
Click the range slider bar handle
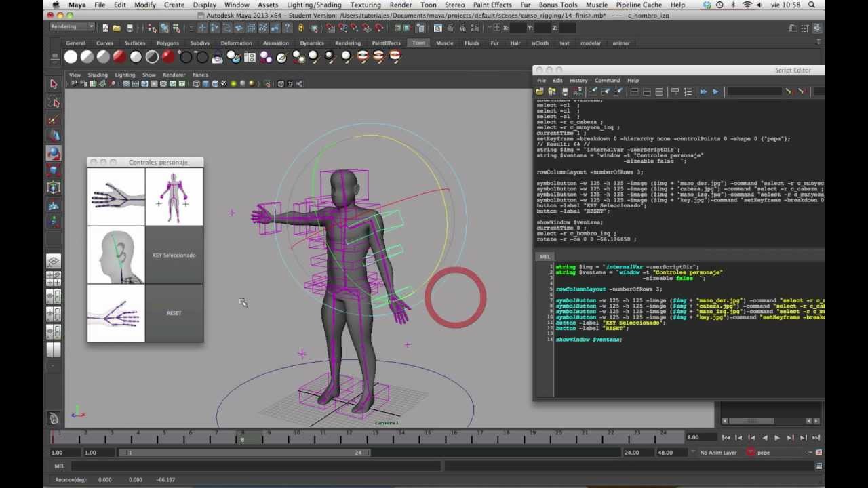(x=244, y=453)
